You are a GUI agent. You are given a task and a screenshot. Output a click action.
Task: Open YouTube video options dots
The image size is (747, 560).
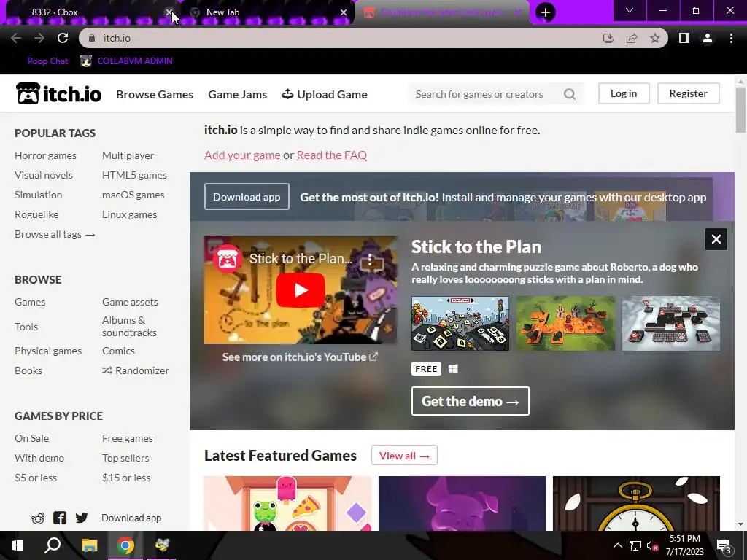[370, 260]
